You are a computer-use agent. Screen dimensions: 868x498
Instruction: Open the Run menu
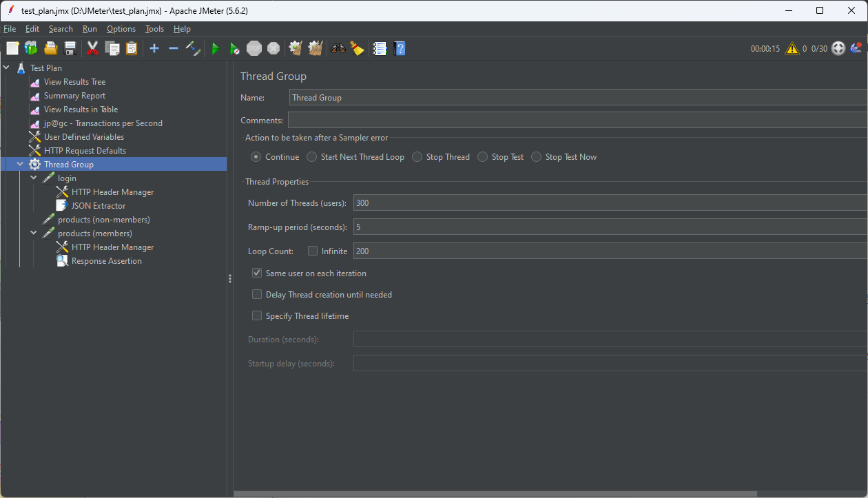[90, 29]
